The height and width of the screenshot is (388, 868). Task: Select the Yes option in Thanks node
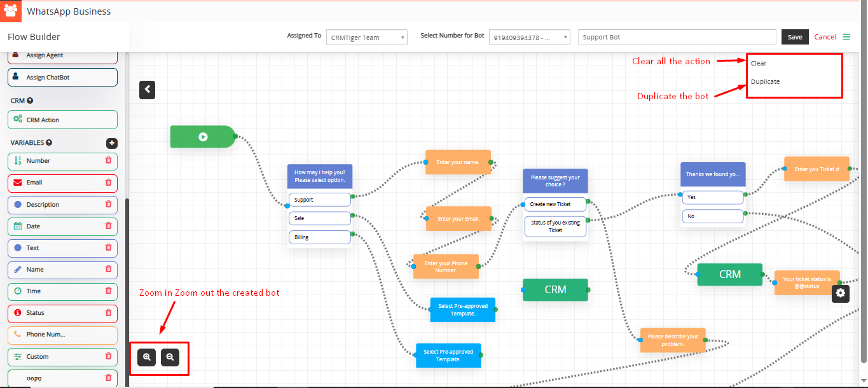coord(712,197)
